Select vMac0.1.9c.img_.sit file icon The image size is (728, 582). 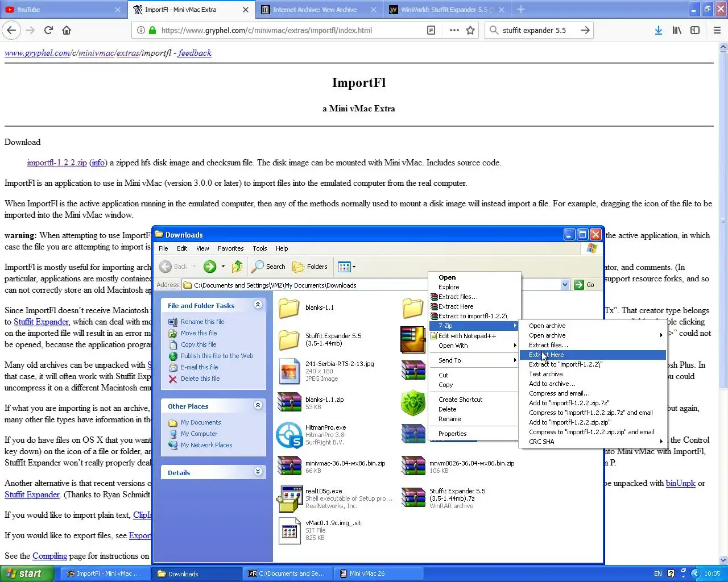[x=289, y=530]
